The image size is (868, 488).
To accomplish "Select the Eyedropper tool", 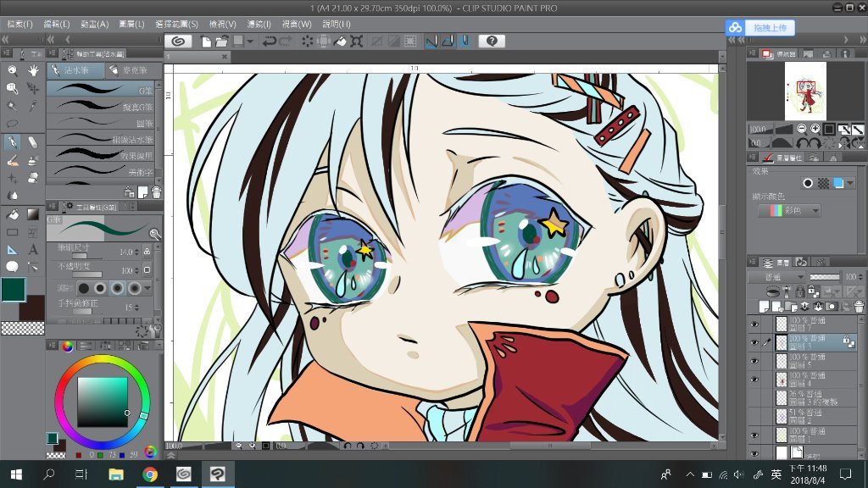I will point(33,106).
